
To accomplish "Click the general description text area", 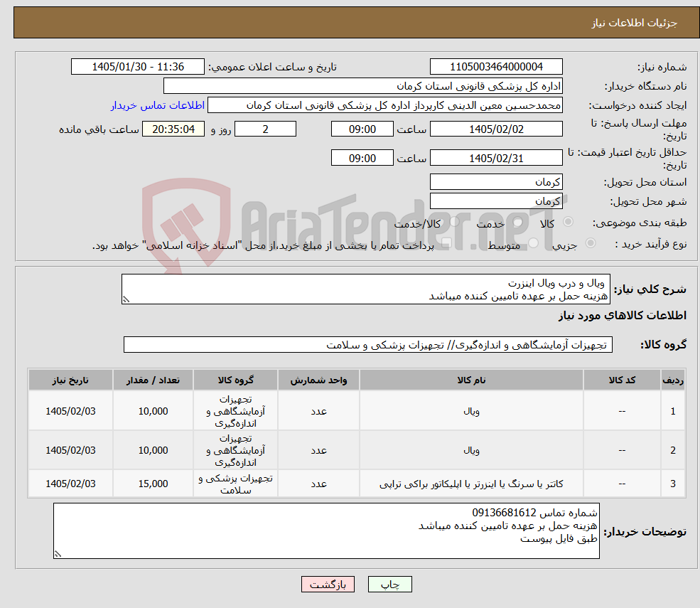I will [x=365, y=289].
